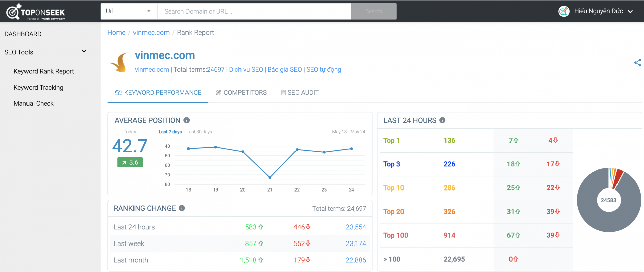Click Last 24 Hours info icon
The image size is (644, 272).
(x=442, y=120)
